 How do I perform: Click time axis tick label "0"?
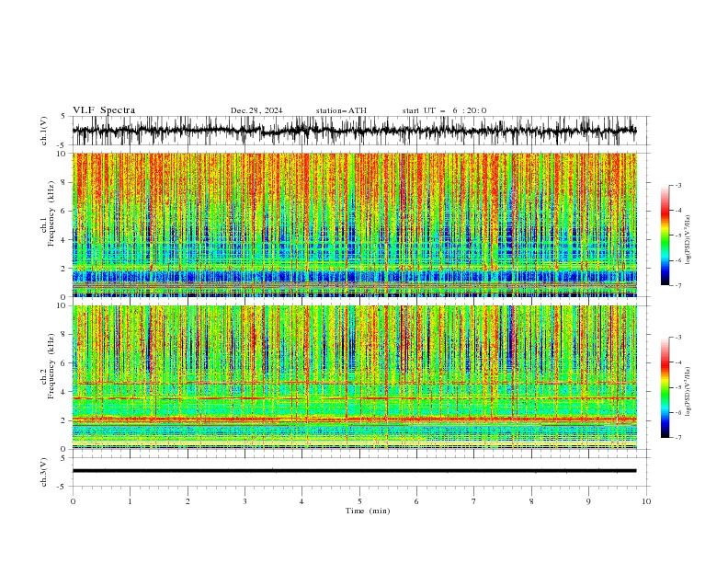point(73,501)
